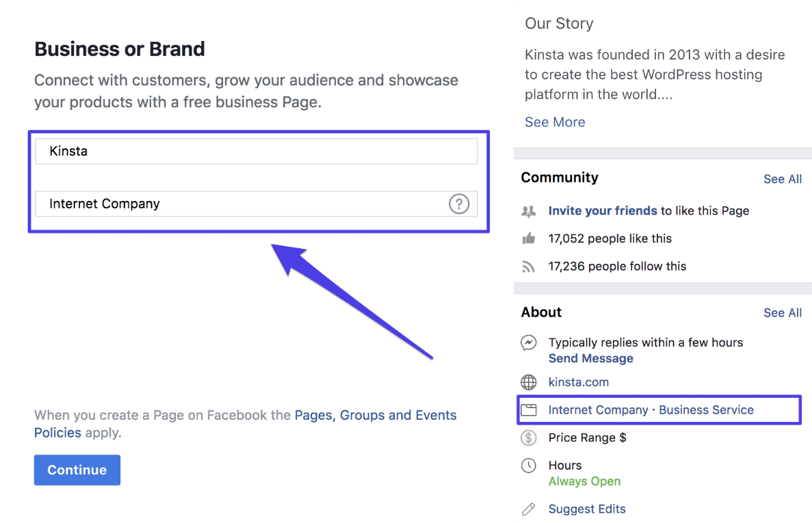812x523 pixels.
Task: Click the friends icon next to invite text
Action: pos(528,211)
